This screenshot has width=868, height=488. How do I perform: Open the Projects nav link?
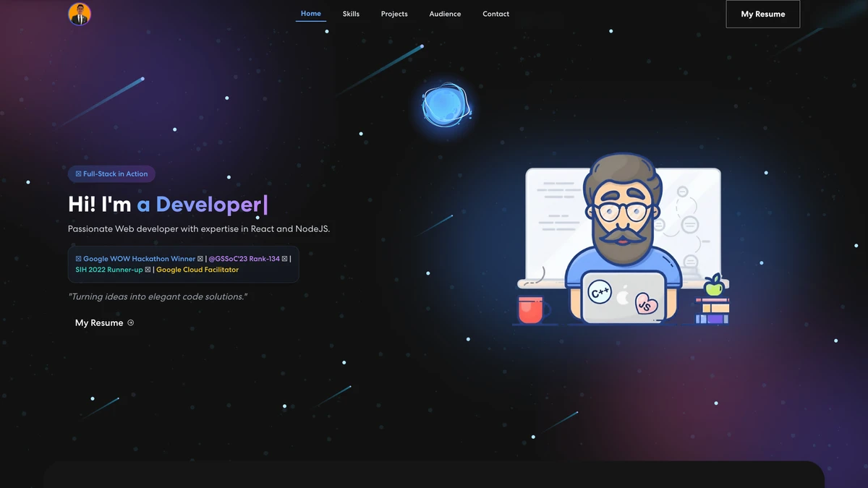point(394,14)
